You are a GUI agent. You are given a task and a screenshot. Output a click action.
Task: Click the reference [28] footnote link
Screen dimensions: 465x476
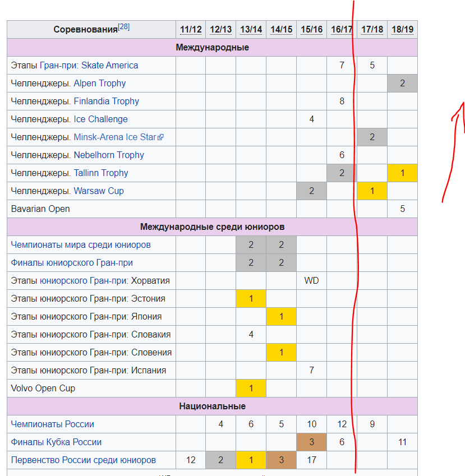pos(123,27)
